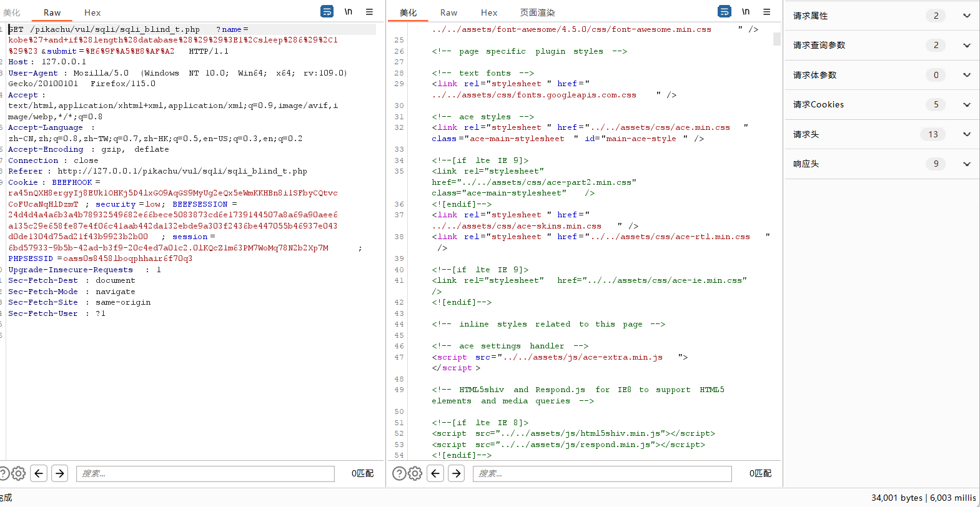The image size is (980, 507).
Task: Select response Raw tab
Action: [448, 12]
